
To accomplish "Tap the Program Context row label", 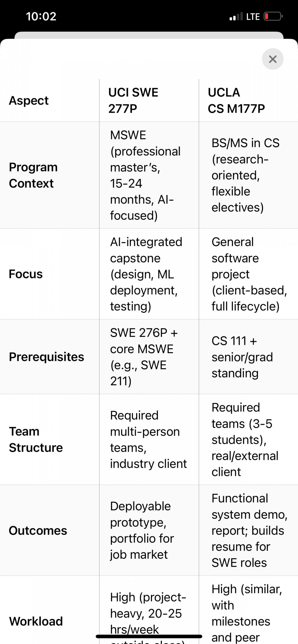I will coord(33,175).
